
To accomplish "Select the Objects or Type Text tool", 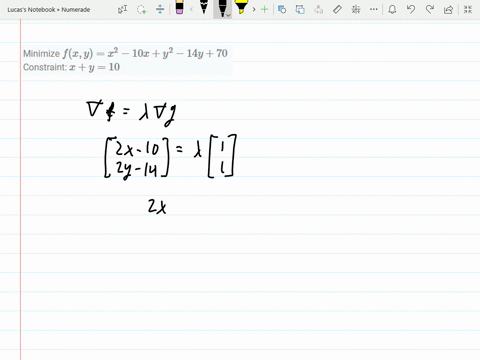I will pyautogui.click(x=122, y=9).
